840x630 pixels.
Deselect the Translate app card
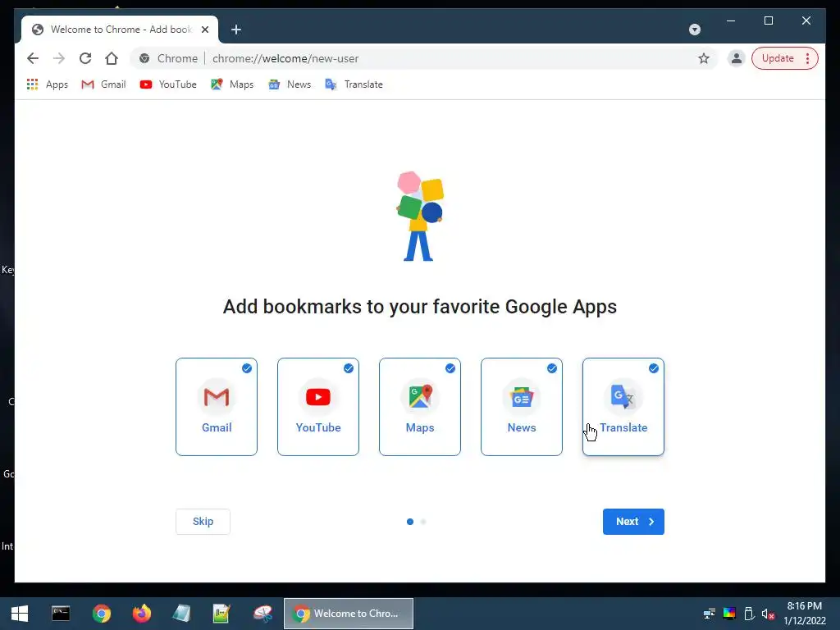point(623,407)
